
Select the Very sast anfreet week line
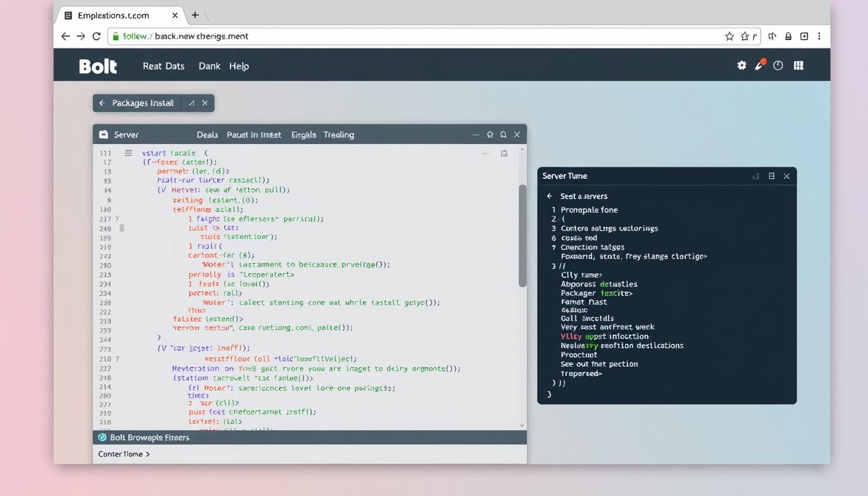607,327
